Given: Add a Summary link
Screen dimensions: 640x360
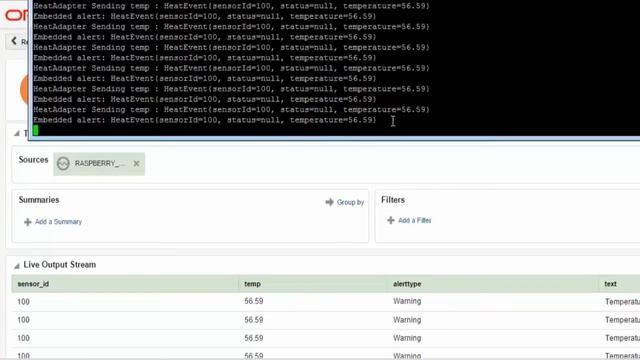Looking at the screenshot, I should (x=58, y=222).
